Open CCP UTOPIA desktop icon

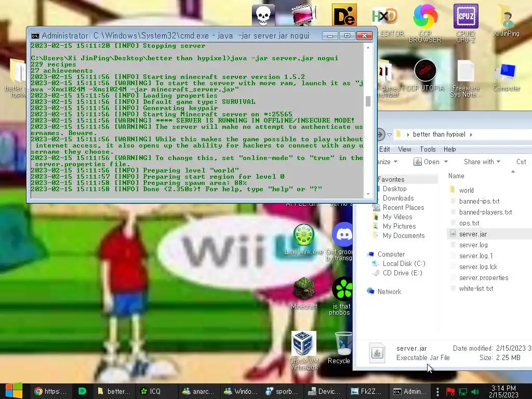click(425, 75)
